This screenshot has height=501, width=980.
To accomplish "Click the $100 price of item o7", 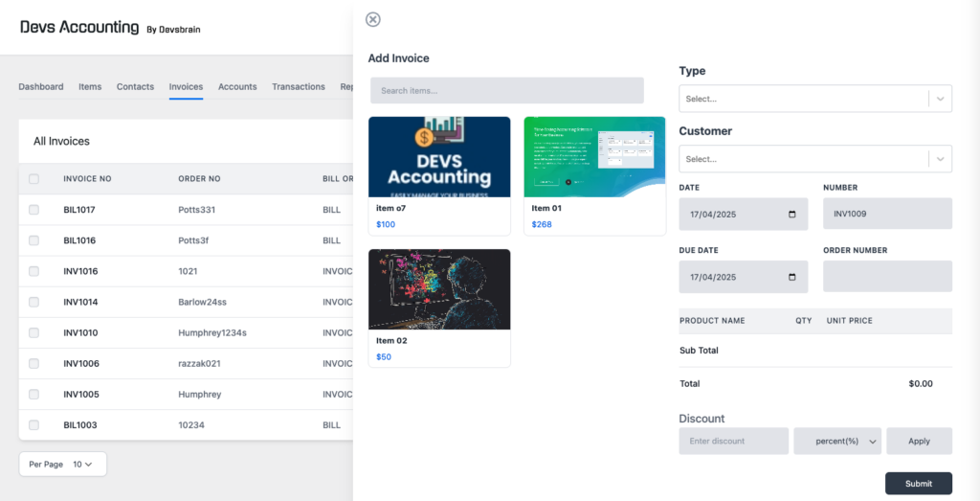I will click(x=386, y=224).
